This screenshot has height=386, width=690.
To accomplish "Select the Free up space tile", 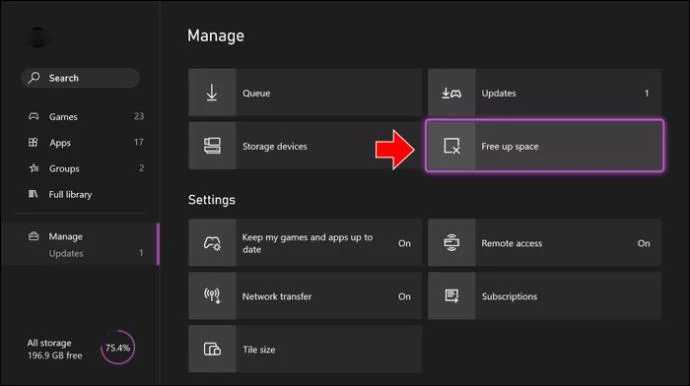I will coord(545,146).
